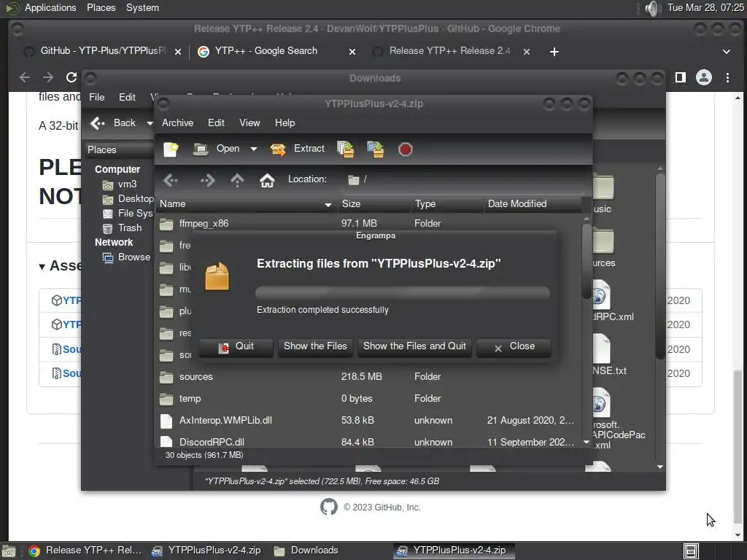The height and width of the screenshot is (560, 747).
Task: Click the GitHub logo in footer
Action: 329,507
